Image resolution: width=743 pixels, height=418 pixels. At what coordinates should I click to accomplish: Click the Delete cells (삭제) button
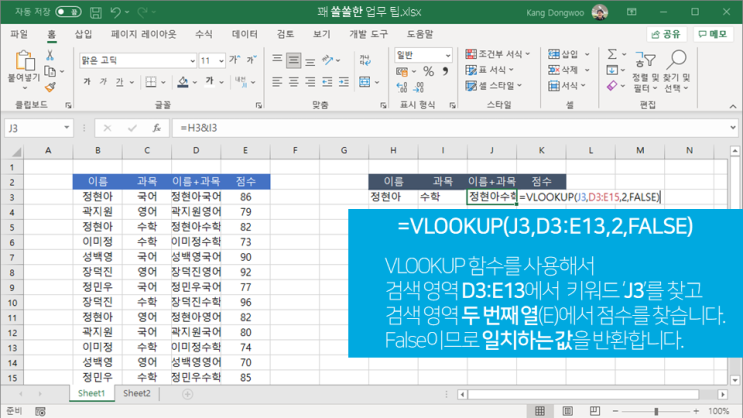tap(563, 70)
